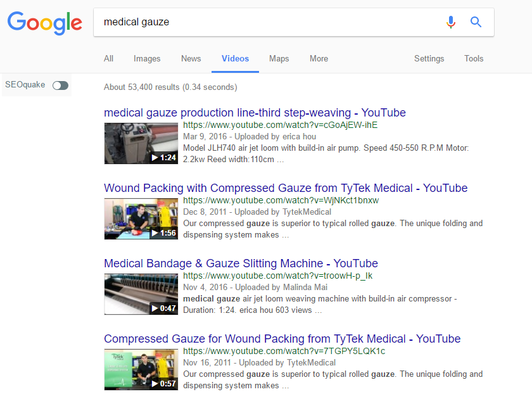Switch to the Images tab
Screen dimensions: 532x406
pos(147,58)
